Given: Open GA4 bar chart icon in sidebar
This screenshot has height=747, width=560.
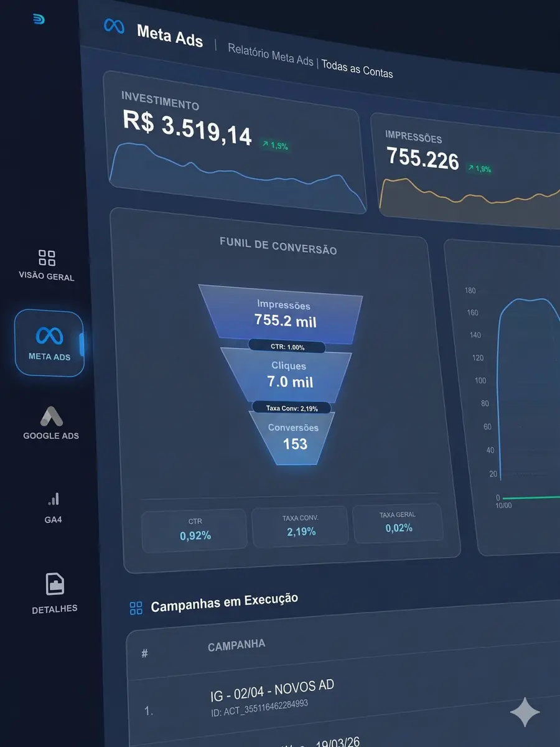Looking at the screenshot, I should [54, 499].
